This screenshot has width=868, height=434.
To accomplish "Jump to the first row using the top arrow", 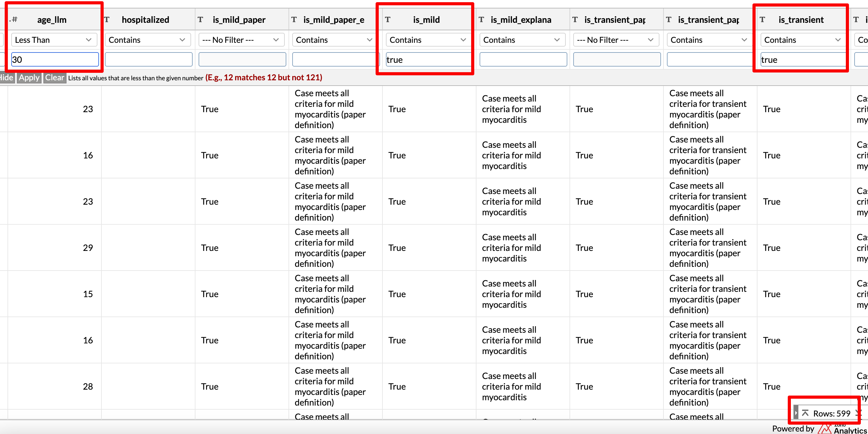I will click(805, 413).
